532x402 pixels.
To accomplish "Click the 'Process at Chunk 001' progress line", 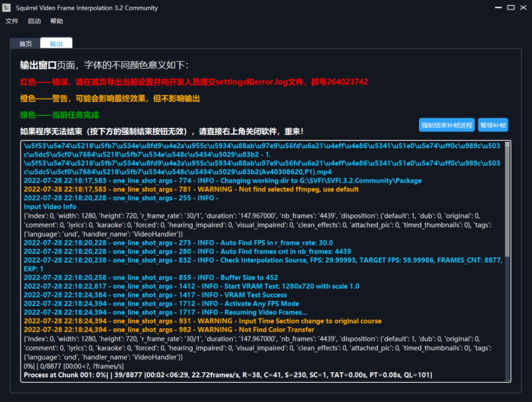I will [228, 375].
